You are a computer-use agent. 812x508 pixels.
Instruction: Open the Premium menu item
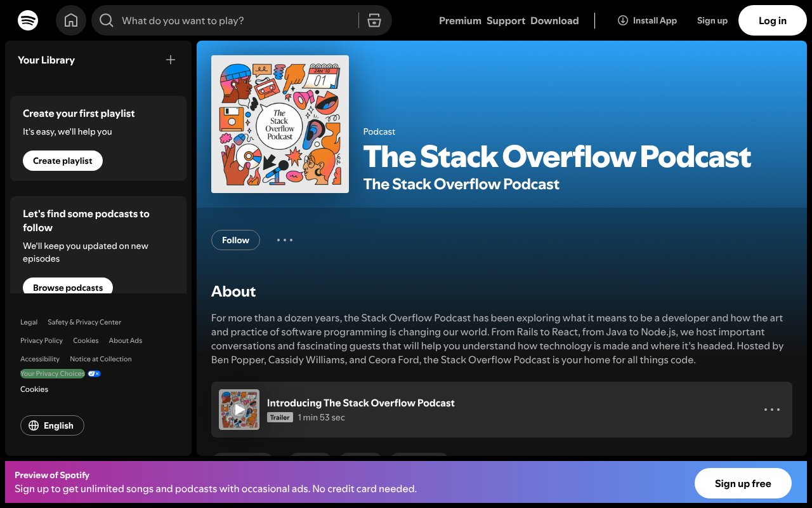[x=460, y=20]
